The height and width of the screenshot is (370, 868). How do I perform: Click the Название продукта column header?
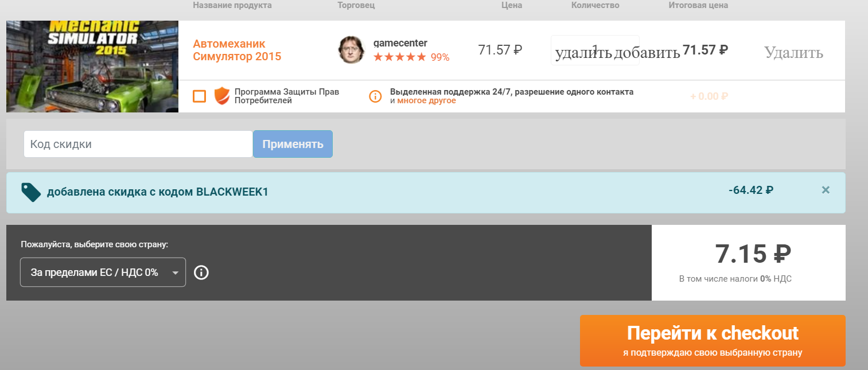[x=232, y=5]
